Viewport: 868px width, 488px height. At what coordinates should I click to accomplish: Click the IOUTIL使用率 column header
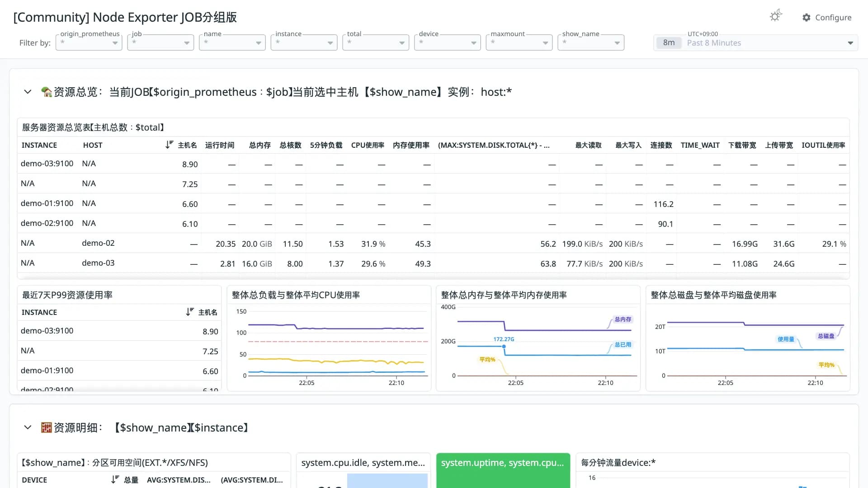point(823,145)
